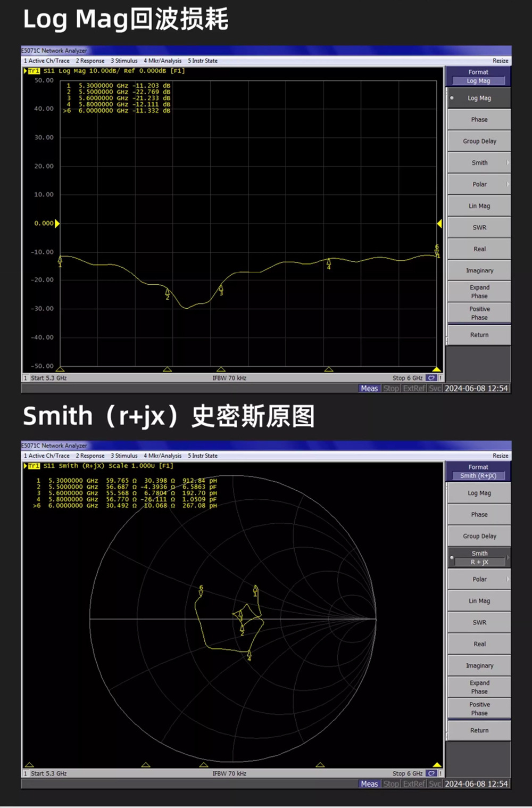Viewport: 532px width, 808px height.
Task: Open the 4 Mkr/Analysis menu in top analyzer
Action: click(162, 61)
